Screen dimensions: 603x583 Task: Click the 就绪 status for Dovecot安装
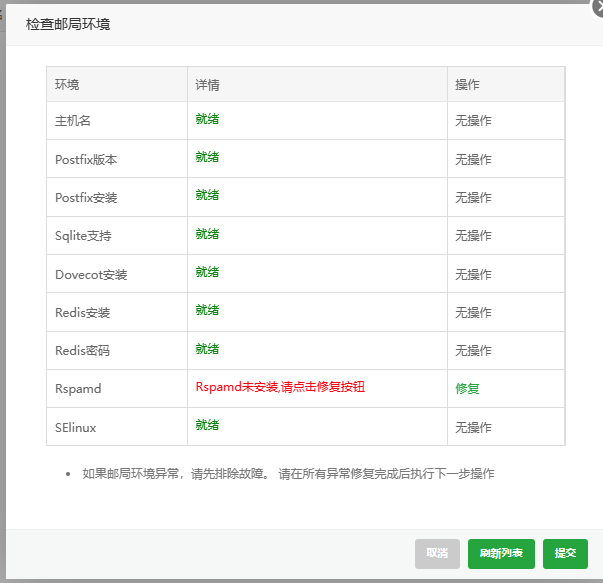pos(207,272)
